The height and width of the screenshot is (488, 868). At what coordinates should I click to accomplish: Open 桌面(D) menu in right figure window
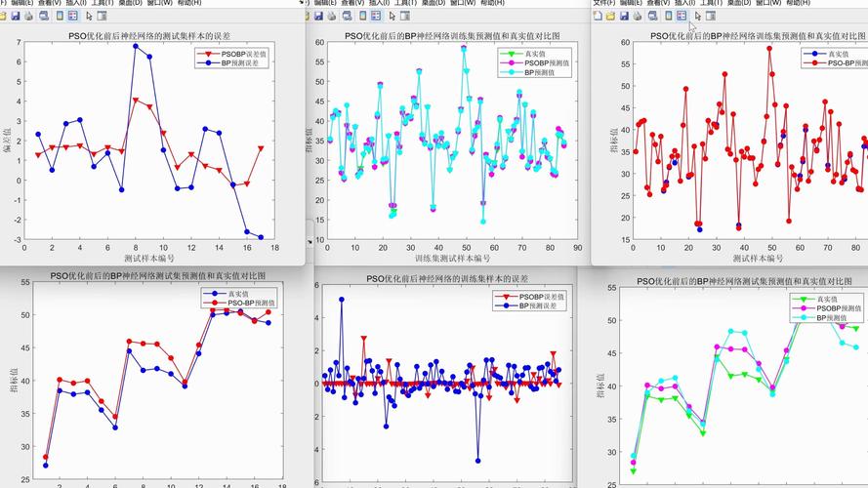(738, 3)
